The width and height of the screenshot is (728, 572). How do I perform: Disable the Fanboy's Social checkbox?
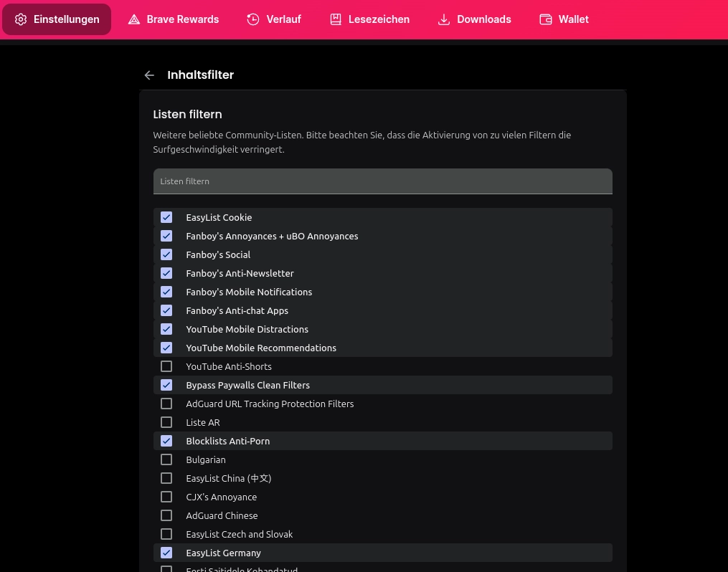pos(166,254)
